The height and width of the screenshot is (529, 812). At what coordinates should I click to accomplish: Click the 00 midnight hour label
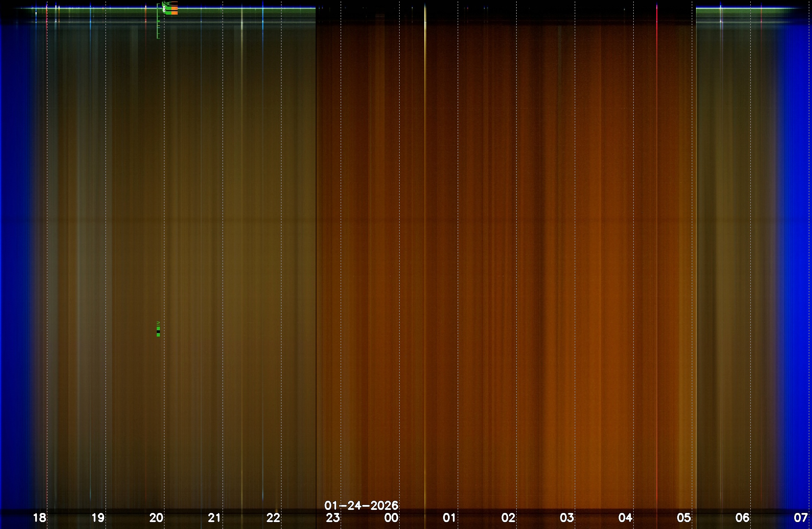391,518
